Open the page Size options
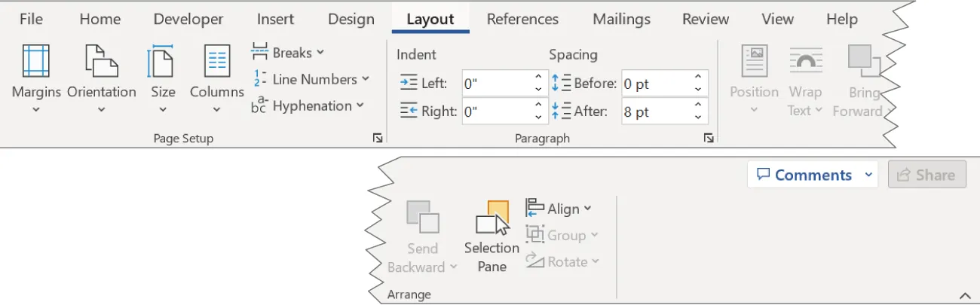Image resolution: width=980 pixels, height=305 pixels. point(163,78)
